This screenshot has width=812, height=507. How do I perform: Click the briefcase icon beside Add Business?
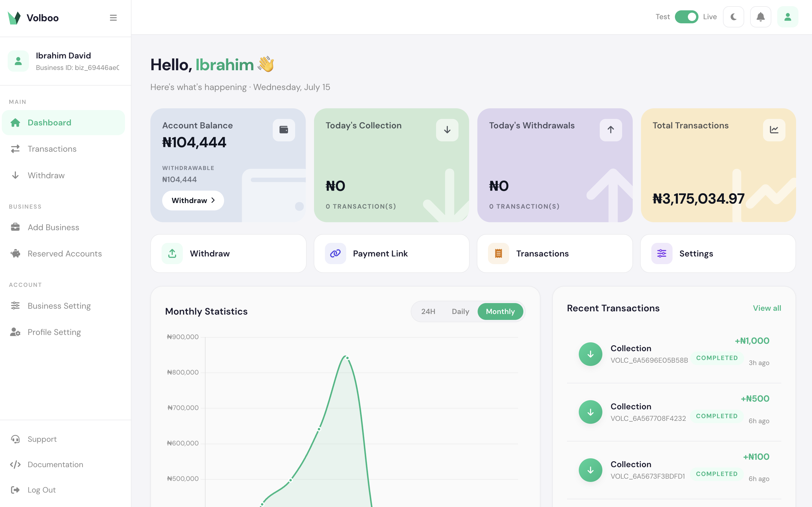[x=15, y=227]
